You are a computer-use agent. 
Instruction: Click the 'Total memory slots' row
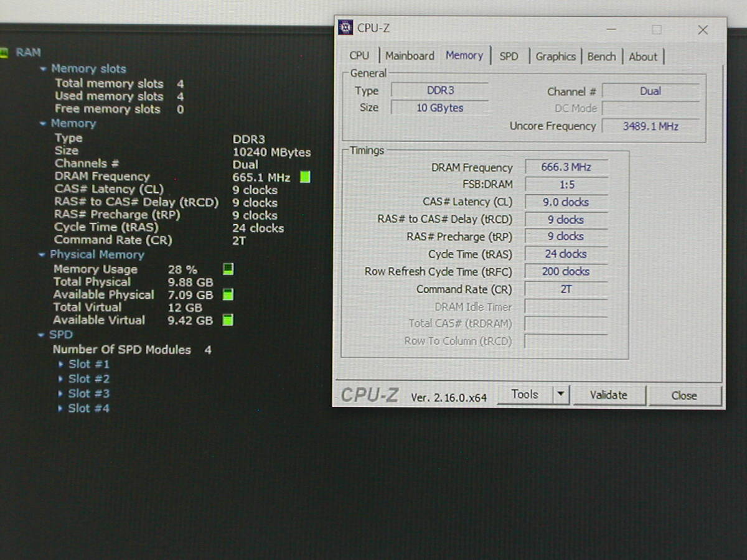119,83
